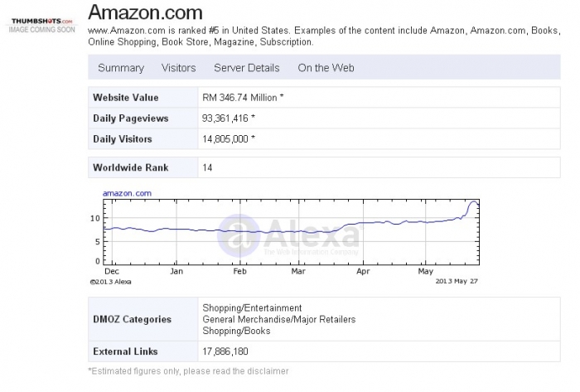Click the Daily Visitors figure 14,805,000
The width and height of the screenshot is (580, 392).
click(x=228, y=139)
